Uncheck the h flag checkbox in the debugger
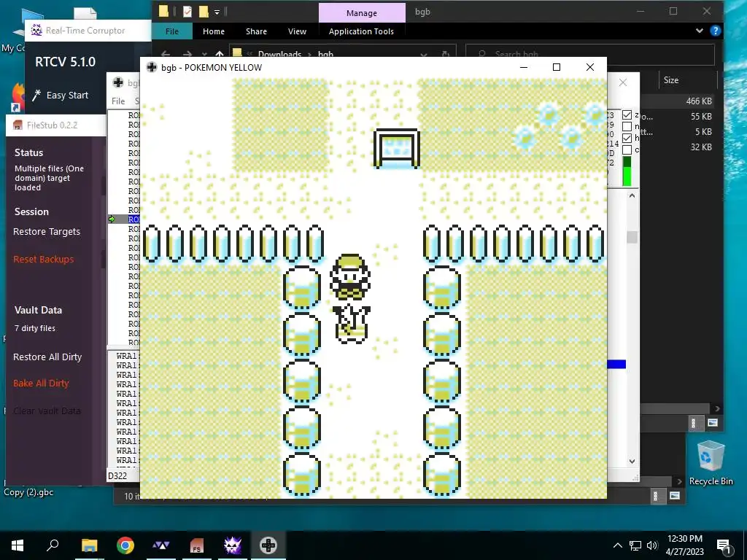This screenshot has width=747, height=560. click(627, 138)
